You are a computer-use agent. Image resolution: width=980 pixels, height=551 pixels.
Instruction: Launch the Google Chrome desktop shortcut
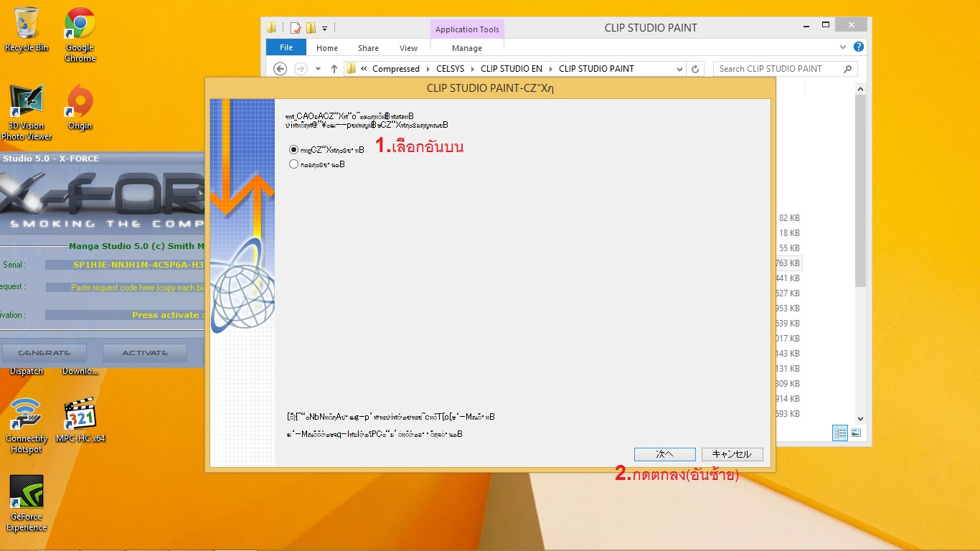click(x=80, y=34)
